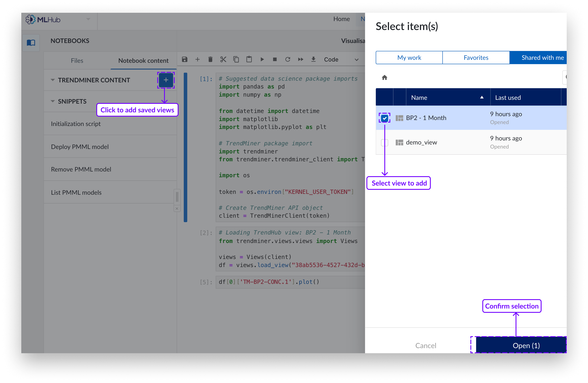Image resolution: width=588 pixels, height=383 pixels.
Task: Click the download notebook icon
Action: [313, 60]
